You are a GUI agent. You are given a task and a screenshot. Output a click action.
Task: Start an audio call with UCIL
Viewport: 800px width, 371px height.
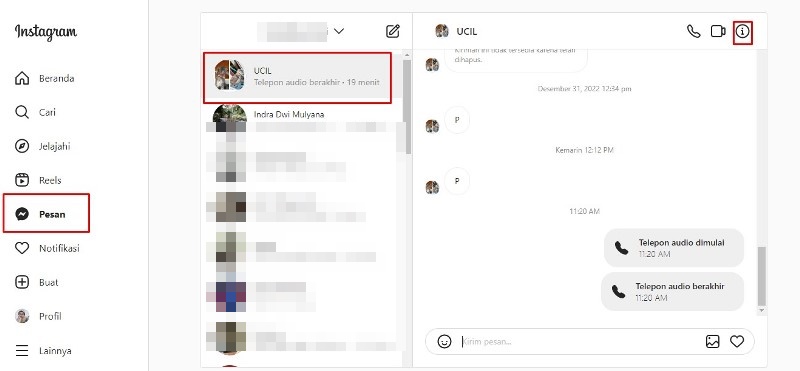point(693,32)
